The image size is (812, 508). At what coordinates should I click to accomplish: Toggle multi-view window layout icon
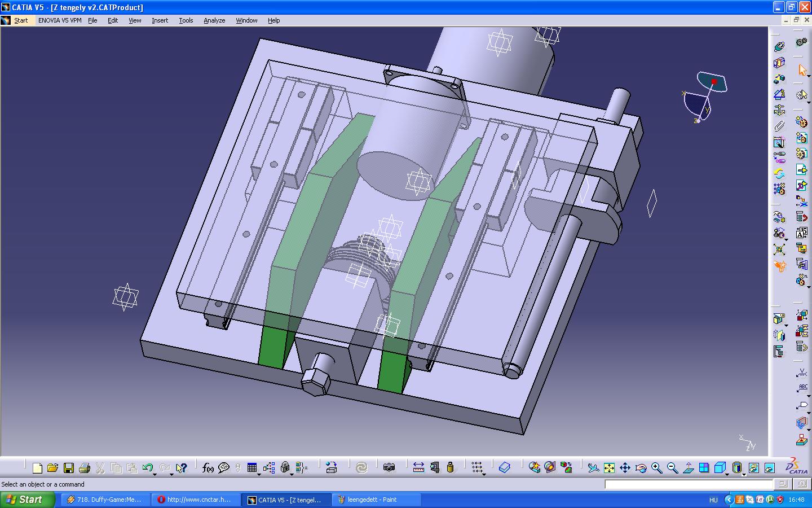coord(704,468)
